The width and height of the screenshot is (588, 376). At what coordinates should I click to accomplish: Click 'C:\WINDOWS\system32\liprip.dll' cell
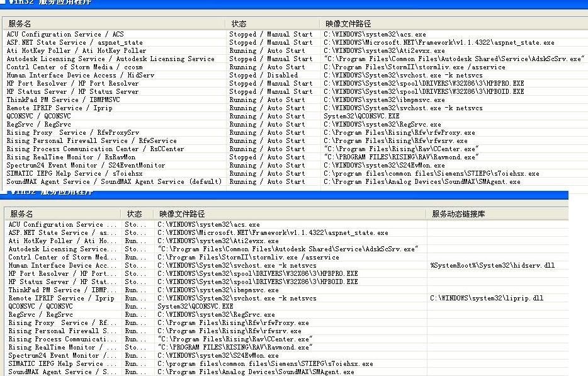click(x=487, y=299)
